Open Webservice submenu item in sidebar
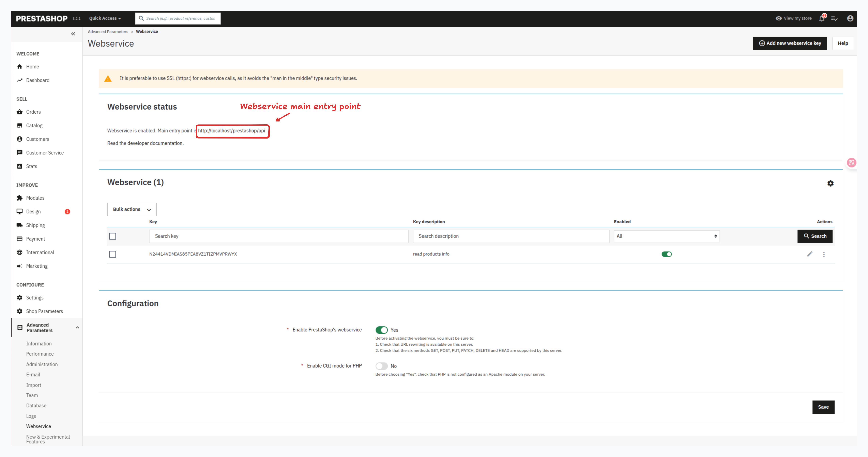Image resolution: width=868 pixels, height=457 pixels. (x=38, y=426)
